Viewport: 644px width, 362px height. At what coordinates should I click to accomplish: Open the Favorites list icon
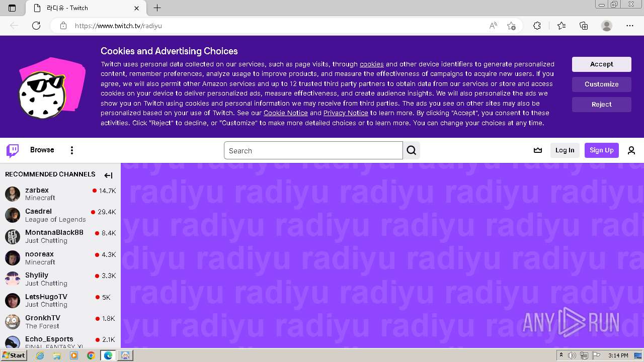click(561, 26)
